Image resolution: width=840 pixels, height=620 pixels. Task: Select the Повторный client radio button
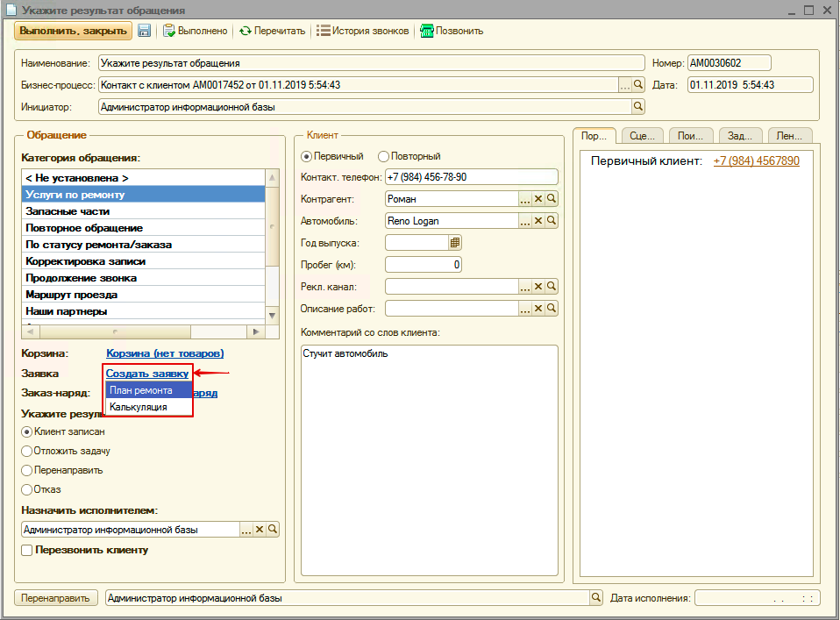coord(383,156)
